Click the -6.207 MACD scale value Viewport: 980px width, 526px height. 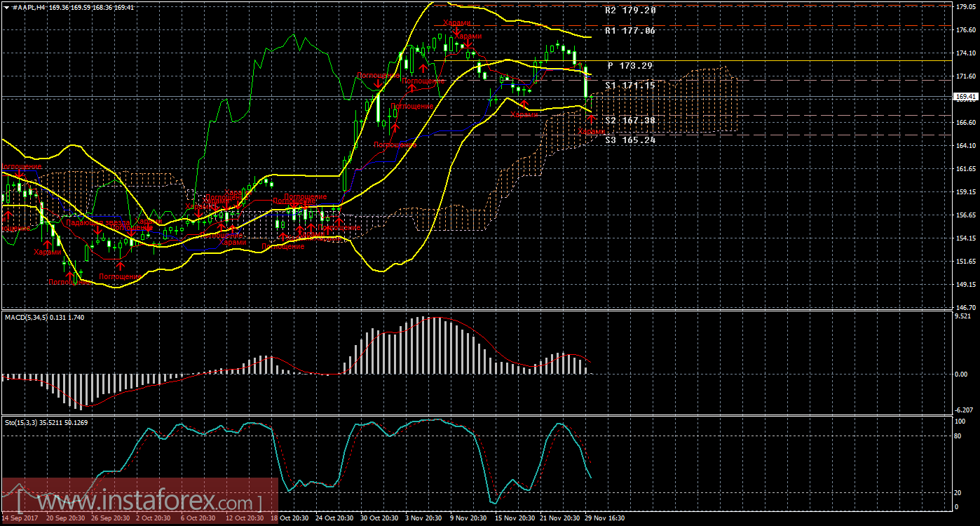[x=965, y=410]
